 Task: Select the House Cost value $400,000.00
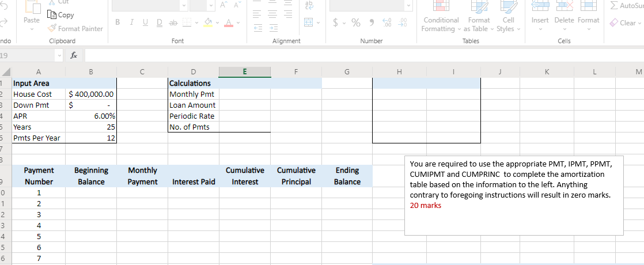(x=91, y=94)
